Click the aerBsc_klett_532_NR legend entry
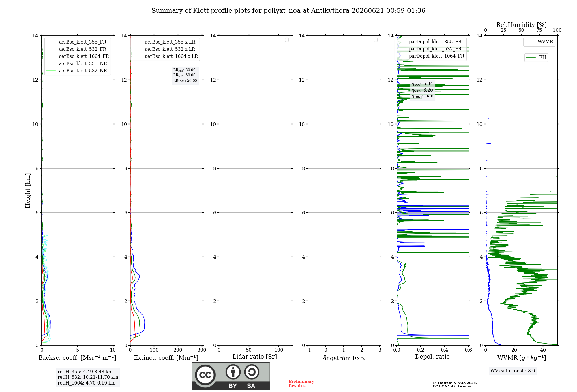The height and width of the screenshot is (392, 577). [x=76, y=71]
